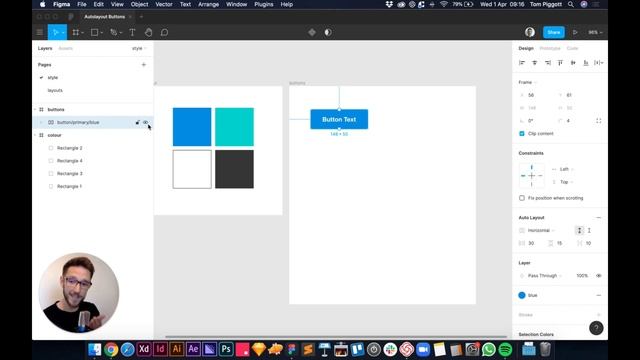Click the layer opacity 100% field
The width and height of the screenshot is (640, 360).
pyautogui.click(x=582, y=276)
